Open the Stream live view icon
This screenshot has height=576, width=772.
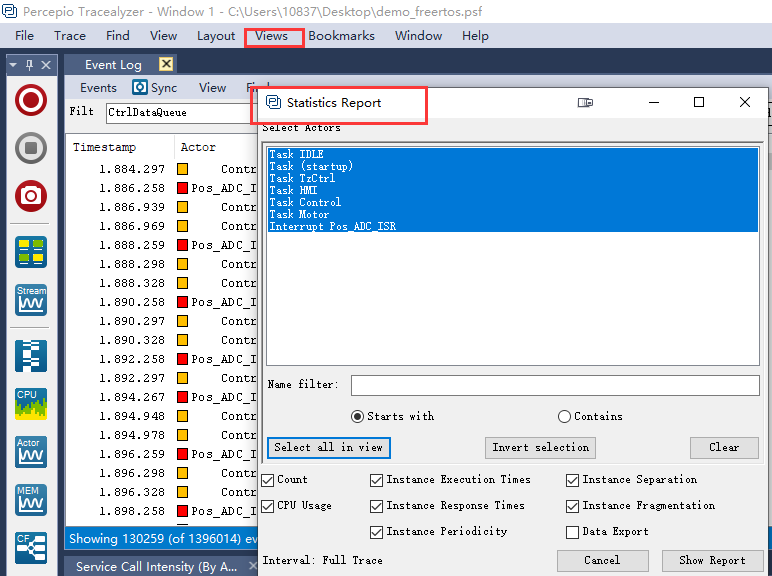pyautogui.click(x=31, y=300)
